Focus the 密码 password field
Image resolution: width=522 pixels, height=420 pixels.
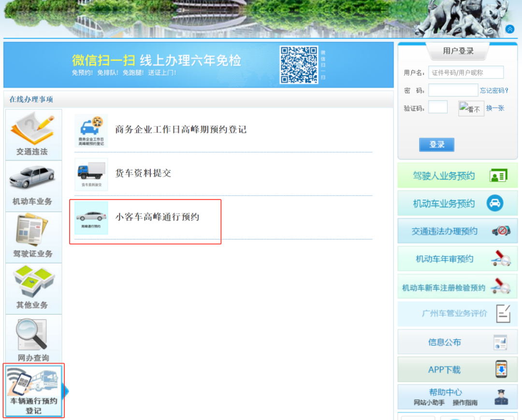click(453, 90)
